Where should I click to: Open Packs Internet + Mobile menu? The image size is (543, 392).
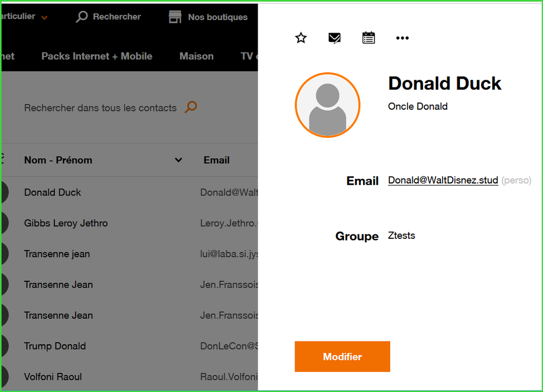[97, 56]
